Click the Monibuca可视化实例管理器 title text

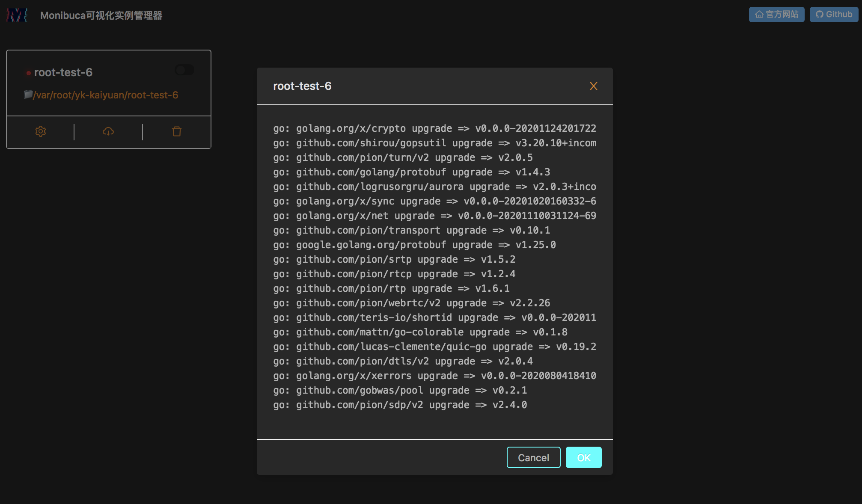click(101, 15)
